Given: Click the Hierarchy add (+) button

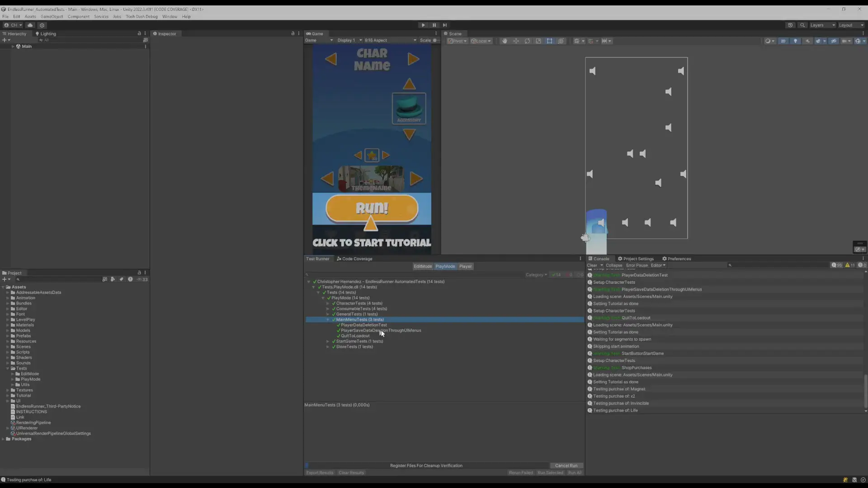Looking at the screenshot, I should coord(6,40).
